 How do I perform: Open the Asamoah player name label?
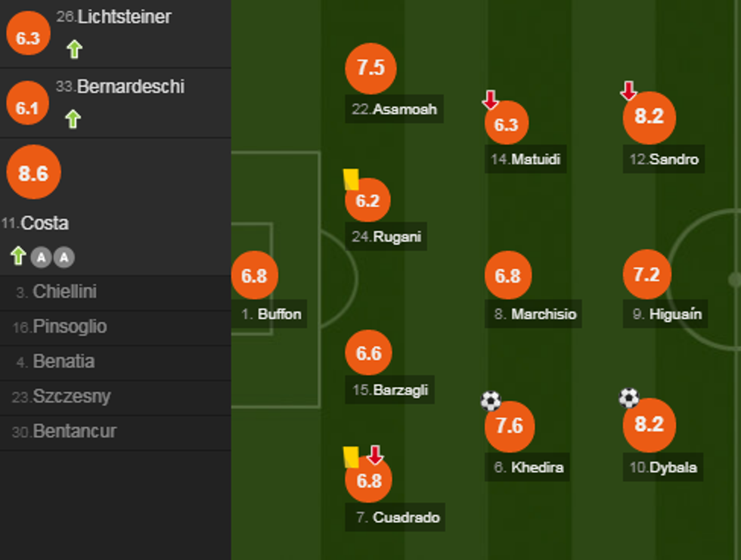394,109
